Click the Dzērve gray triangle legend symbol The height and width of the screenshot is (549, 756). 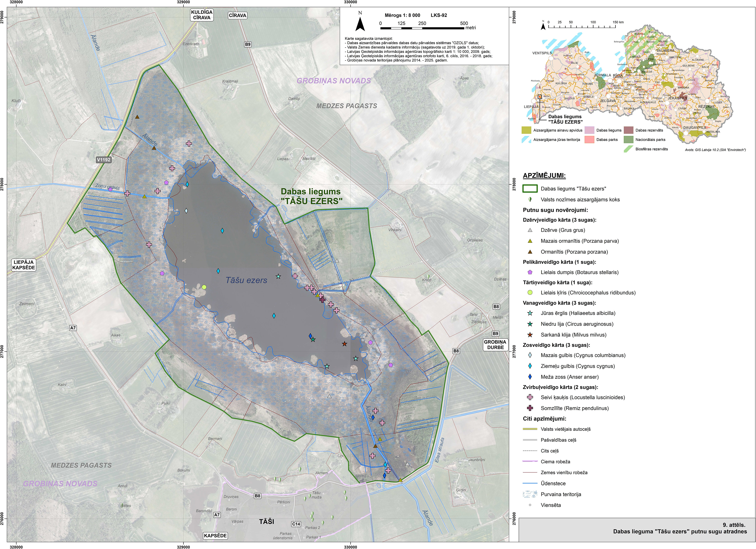530,230
